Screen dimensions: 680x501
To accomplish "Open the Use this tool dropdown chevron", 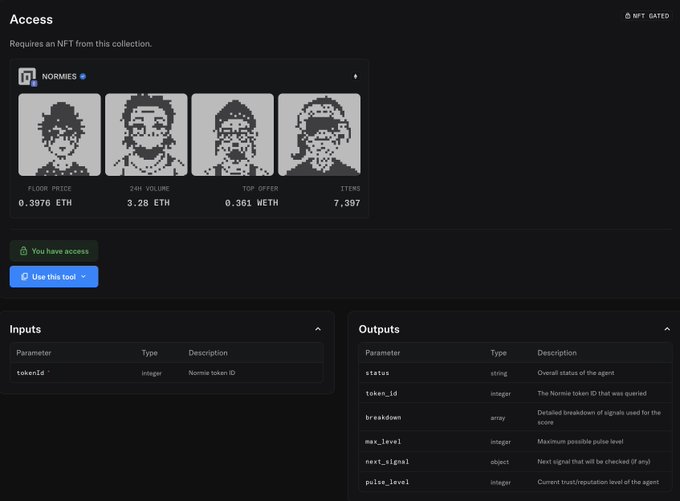I will [x=83, y=277].
